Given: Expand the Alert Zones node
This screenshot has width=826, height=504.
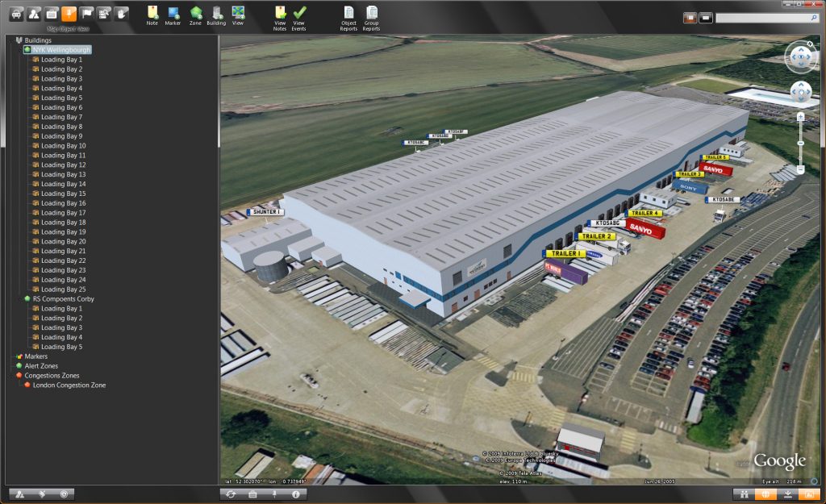Looking at the screenshot, I should (x=19, y=366).
